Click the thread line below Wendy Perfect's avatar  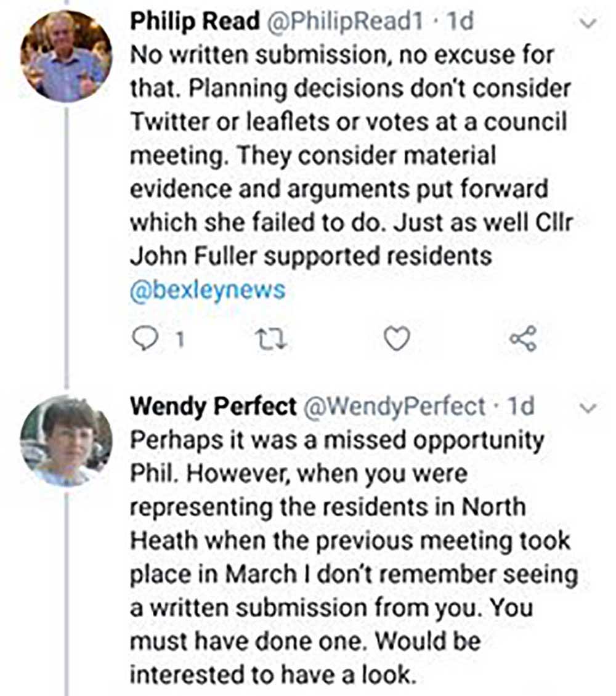(x=66, y=585)
